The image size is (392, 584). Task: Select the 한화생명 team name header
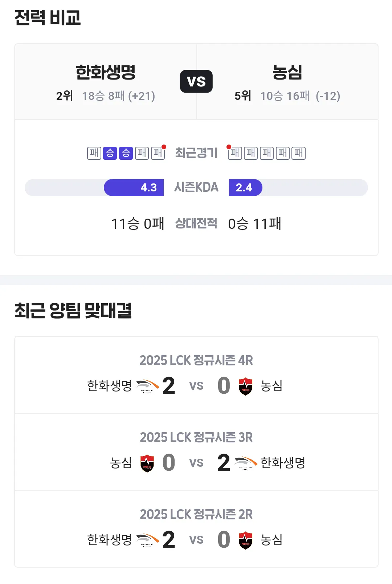tap(106, 72)
